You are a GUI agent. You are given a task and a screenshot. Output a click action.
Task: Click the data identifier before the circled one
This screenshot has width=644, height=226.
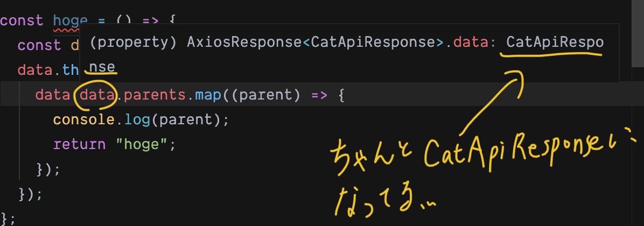[x=53, y=95]
